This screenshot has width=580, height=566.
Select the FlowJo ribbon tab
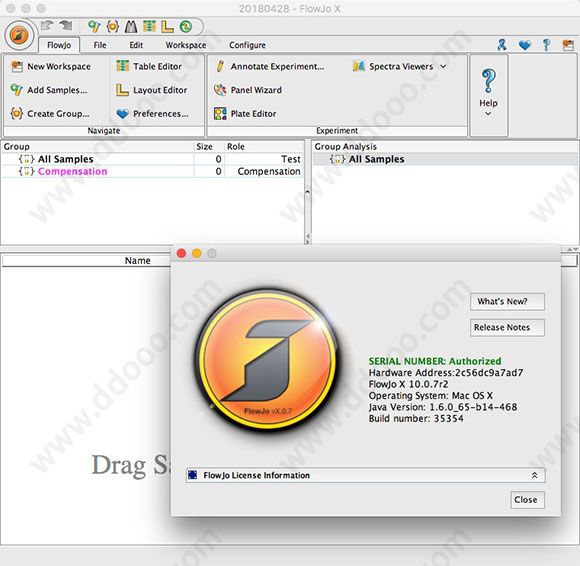pyautogui.click(x=59, y=45)
